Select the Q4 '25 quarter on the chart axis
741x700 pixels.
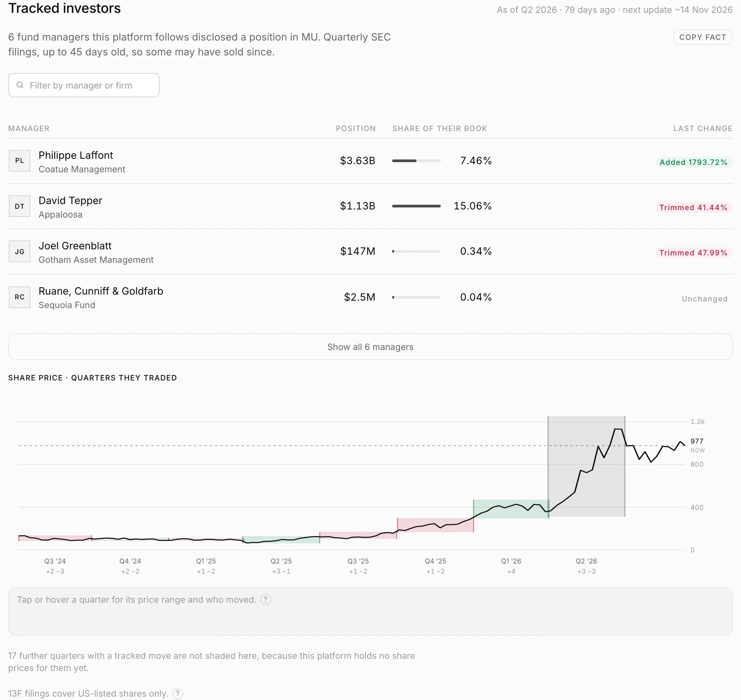pos(435,561)
